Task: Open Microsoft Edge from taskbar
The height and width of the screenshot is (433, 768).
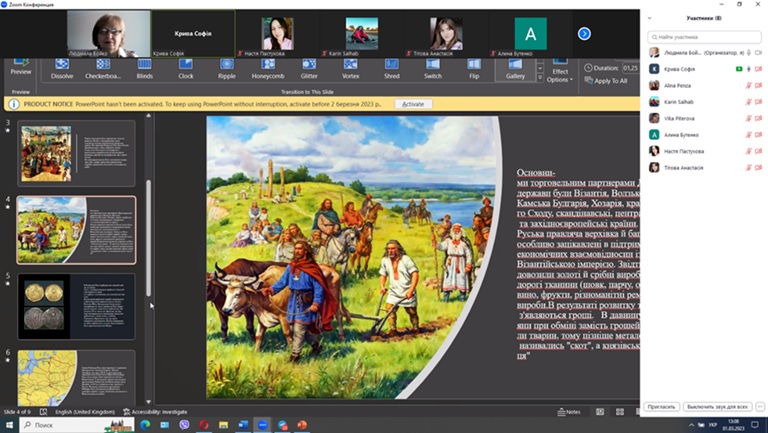Action: click(x=145, y=425)
